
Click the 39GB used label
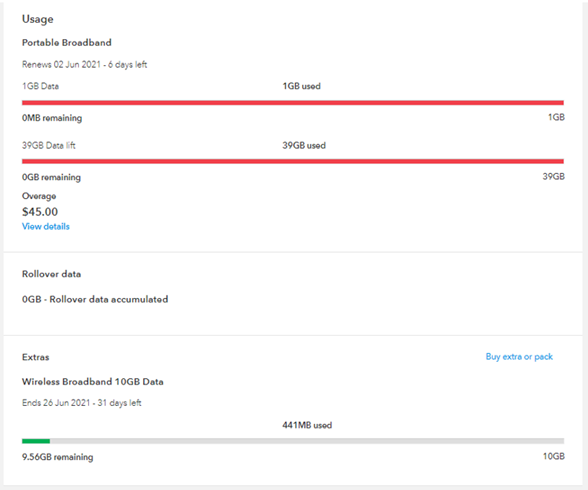pyautogui.click(x=304, y=145)
